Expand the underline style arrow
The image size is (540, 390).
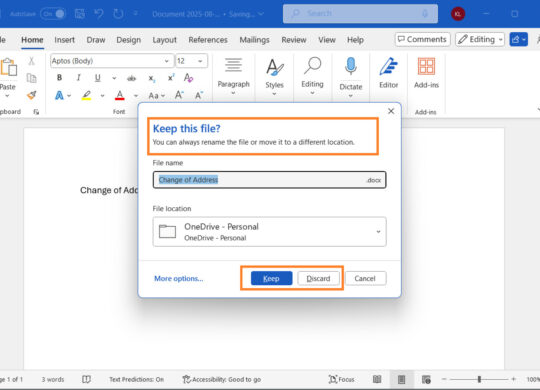coord(114,78)
